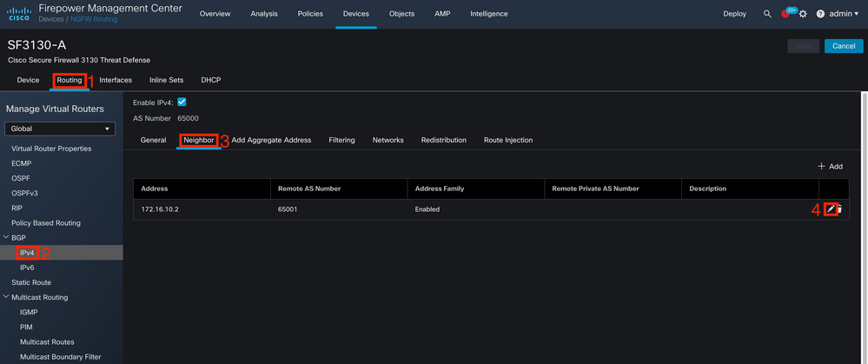This screenshot has height=364, width=868.
Task: Open the Devices menu
Action: [356, 14]
